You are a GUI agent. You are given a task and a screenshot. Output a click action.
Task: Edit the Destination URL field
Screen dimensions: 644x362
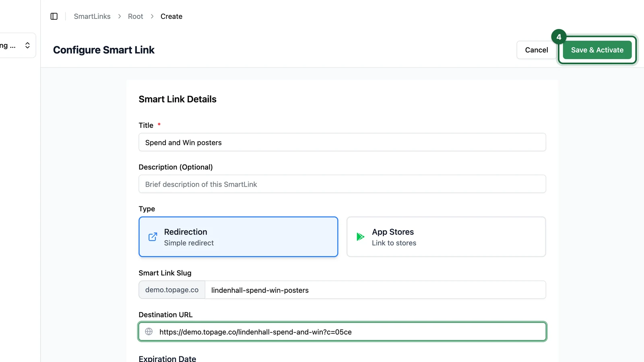[342, 332]
